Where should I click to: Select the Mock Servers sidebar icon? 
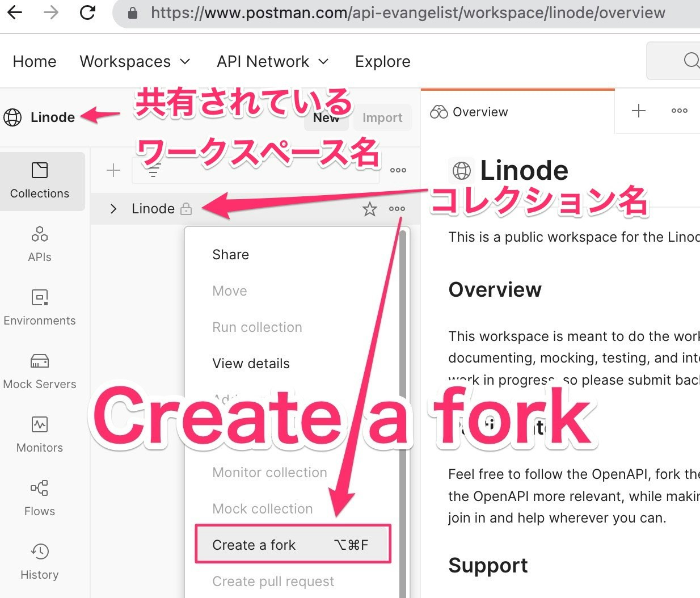pos(39,369)
